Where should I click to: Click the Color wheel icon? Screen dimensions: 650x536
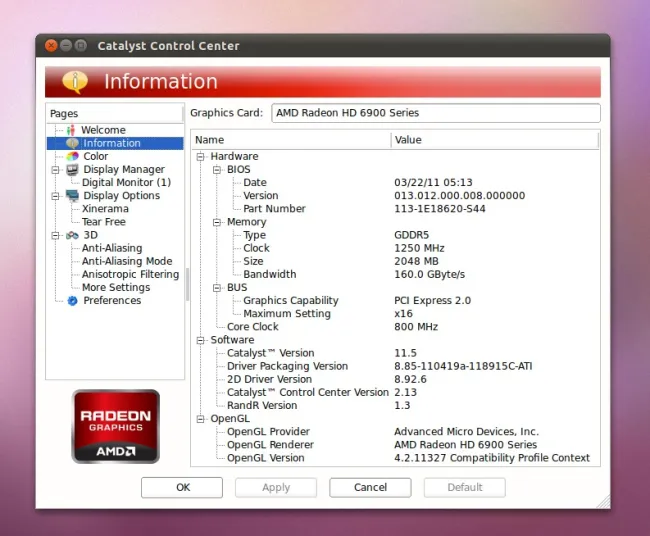(x=72, y=156)
